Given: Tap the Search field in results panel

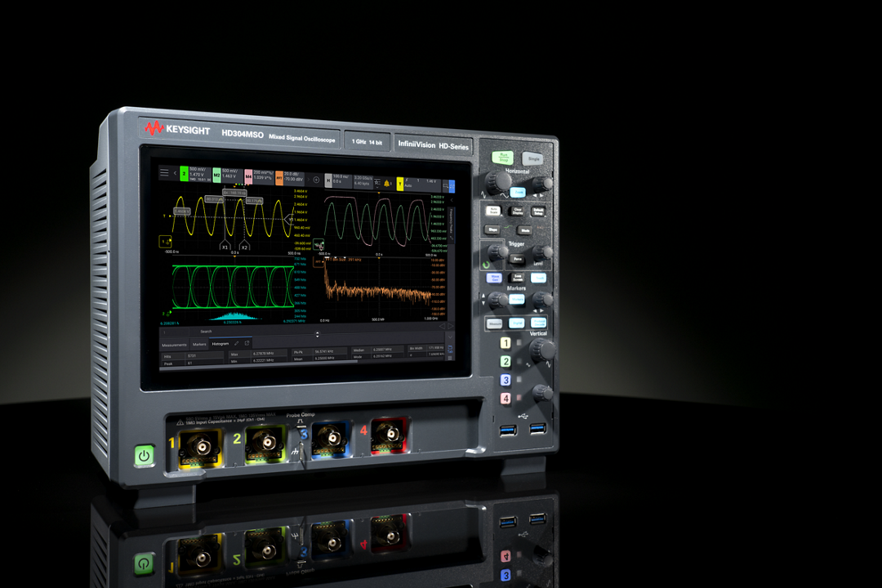Looking at the screenshot, I should click(206, 332).
